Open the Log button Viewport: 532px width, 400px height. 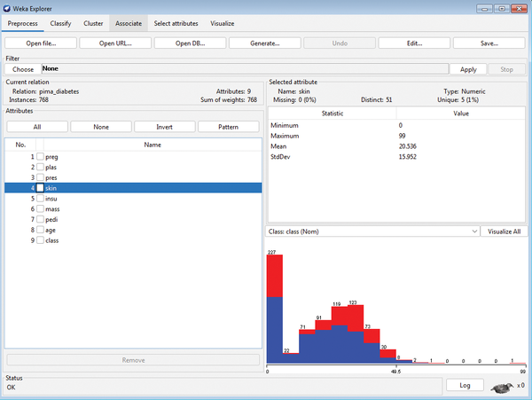point(465,385)
